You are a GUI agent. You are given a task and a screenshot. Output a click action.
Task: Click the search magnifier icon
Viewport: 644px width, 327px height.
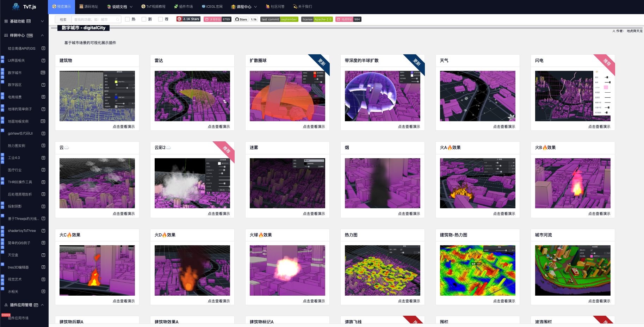tap(117, 19)
